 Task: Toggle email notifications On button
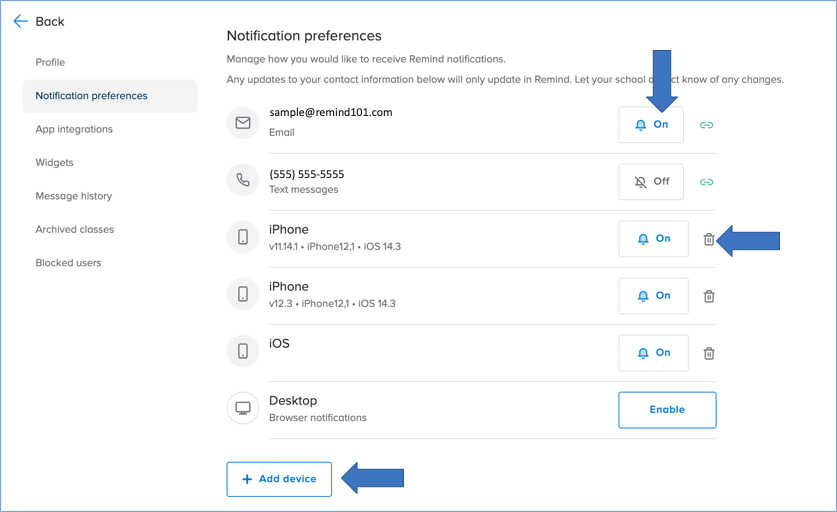coord(652,125)
